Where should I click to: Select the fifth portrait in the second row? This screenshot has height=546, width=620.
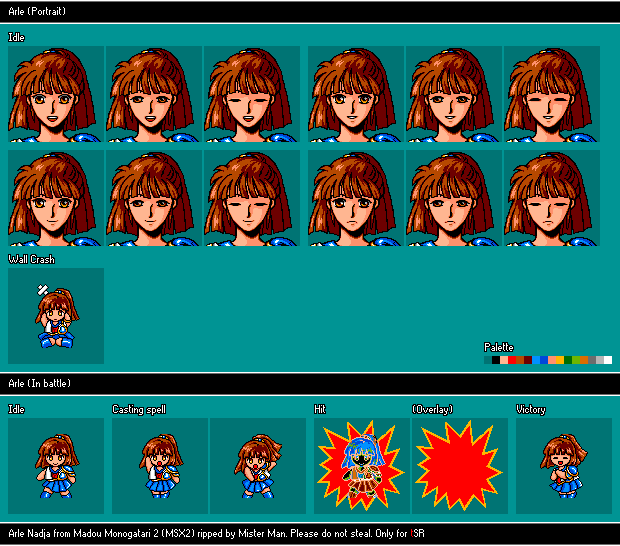pos(454,198)
